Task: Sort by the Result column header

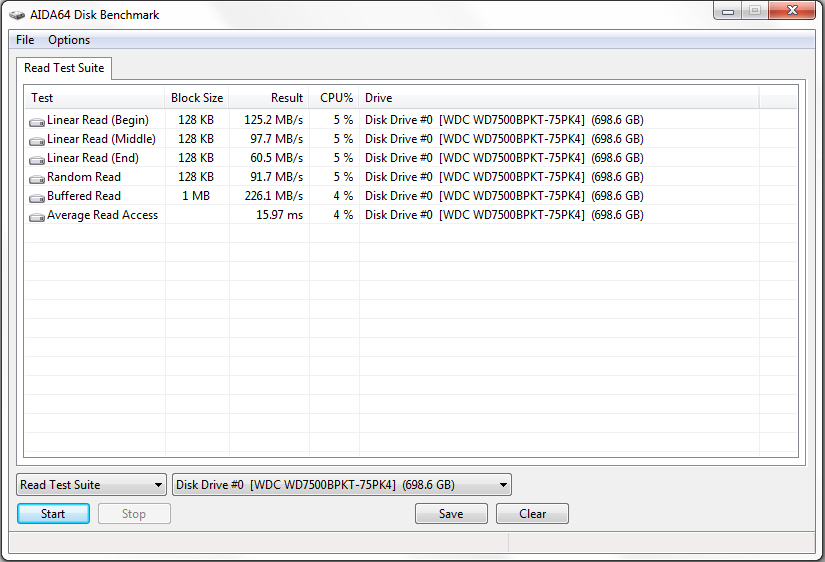Action: coord(269,98)
